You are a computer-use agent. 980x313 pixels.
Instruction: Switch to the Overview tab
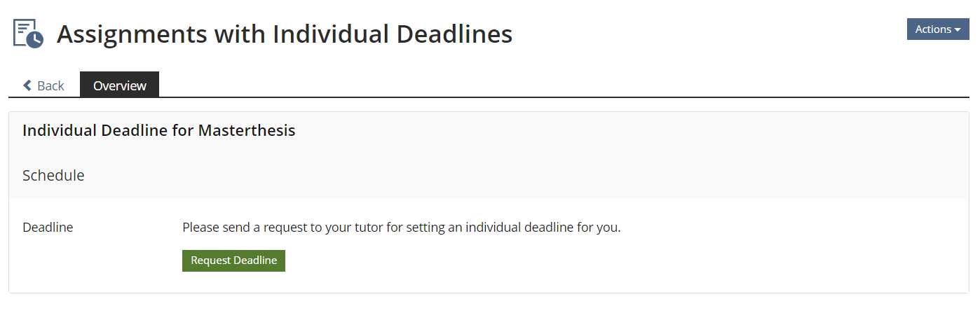(120, 85)
